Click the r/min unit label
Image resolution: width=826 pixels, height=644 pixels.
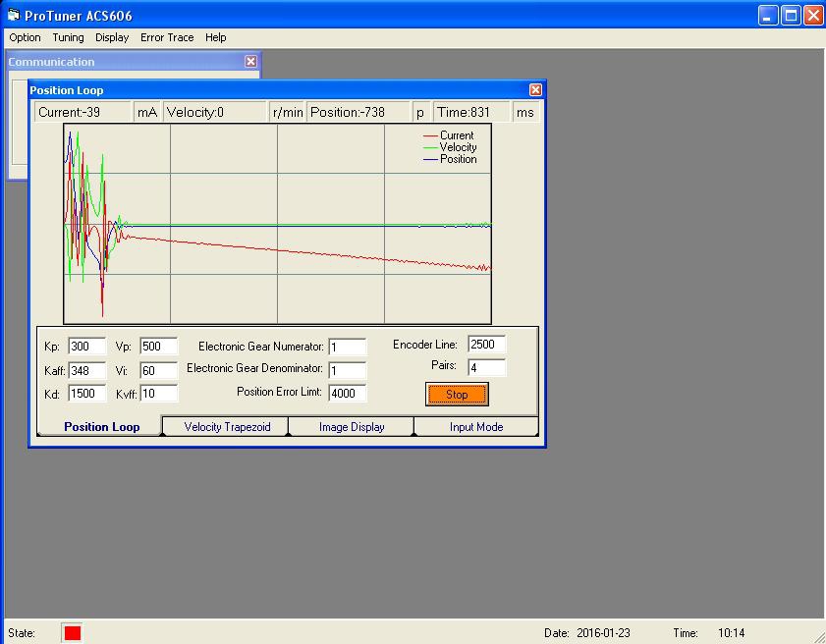[288, 112]
